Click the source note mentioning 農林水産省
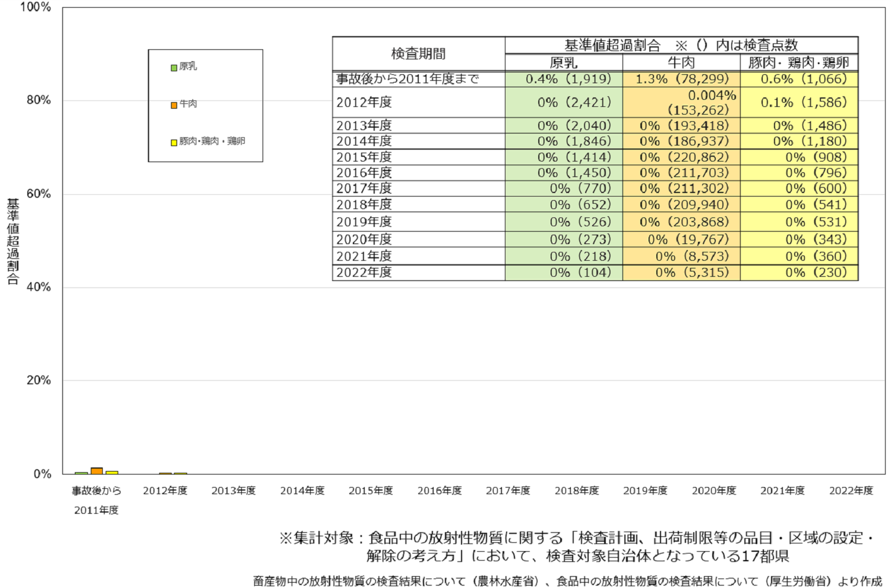891x588 pixels. pos(567,581)
